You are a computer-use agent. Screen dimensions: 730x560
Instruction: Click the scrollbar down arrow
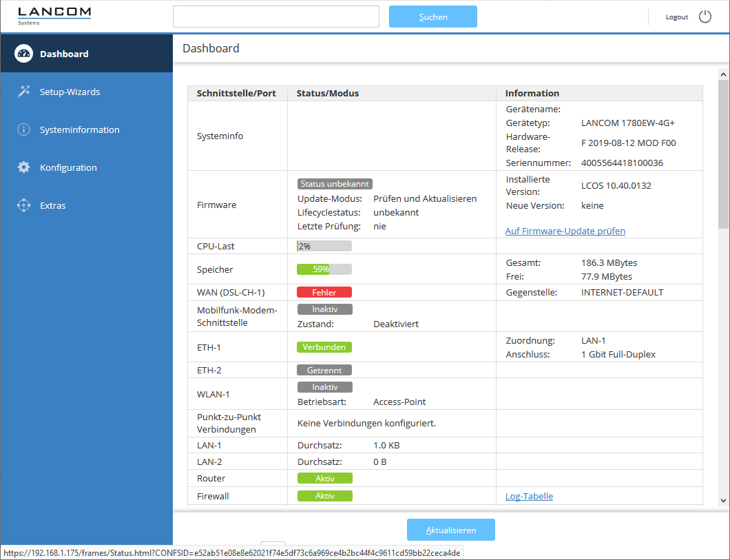click(x=723, y=500)
